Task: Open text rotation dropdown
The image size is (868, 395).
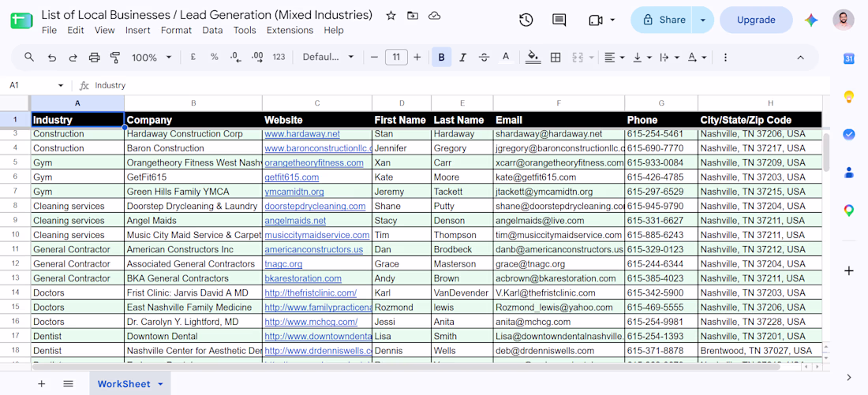Action: [x=697, y=57]
